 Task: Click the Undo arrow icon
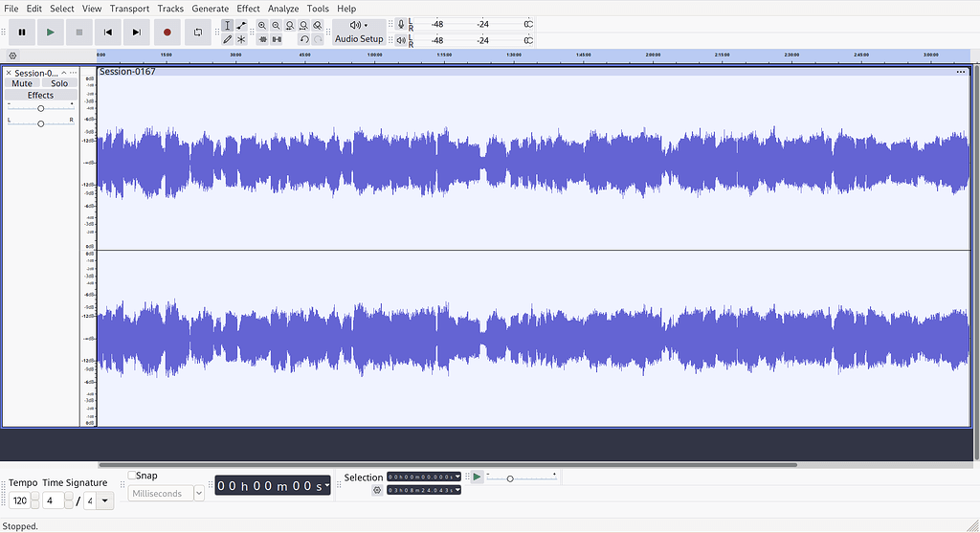tap(304, 39)
